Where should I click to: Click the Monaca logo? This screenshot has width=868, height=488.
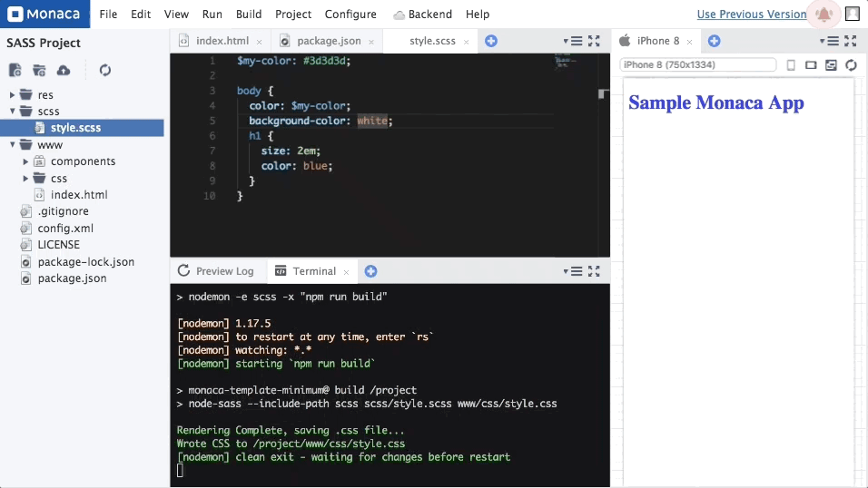click(44, 14)
